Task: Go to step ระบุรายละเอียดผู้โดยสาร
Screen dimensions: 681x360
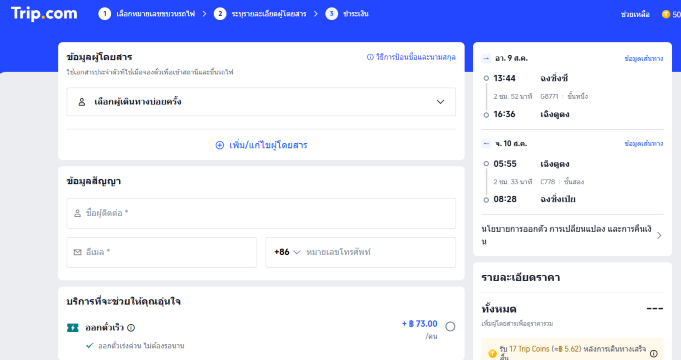Action: [269, 14]
